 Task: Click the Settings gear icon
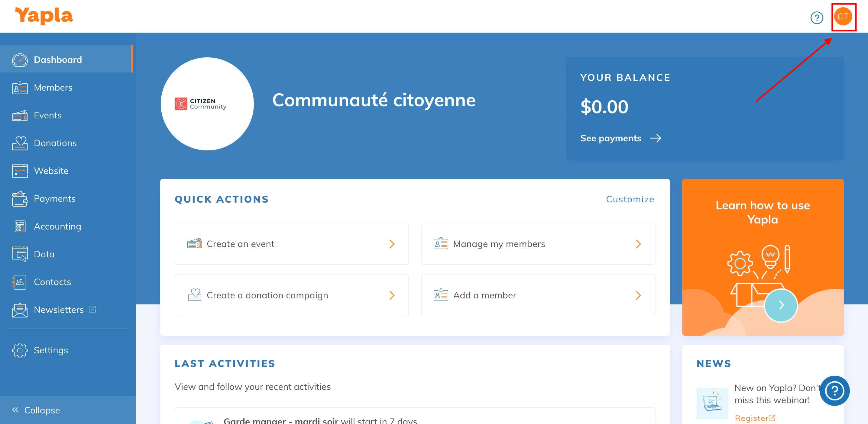click(20, 350)
